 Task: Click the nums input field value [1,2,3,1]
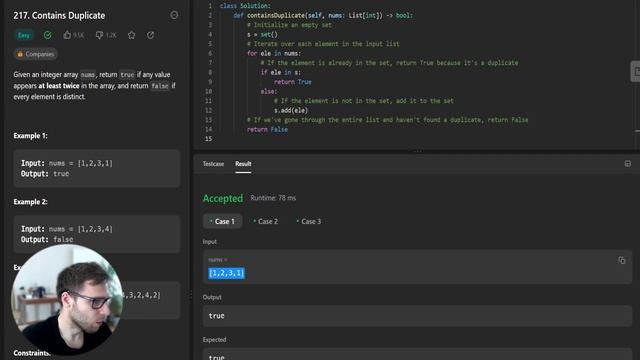[227, 273]
